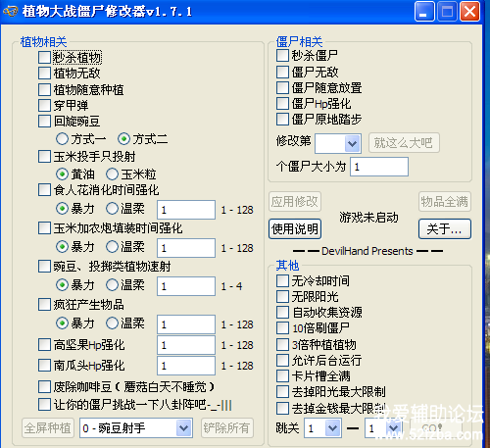Enable 无冷却时间 checkbox
The image size is (490, 448).
(x=282, y=280)
